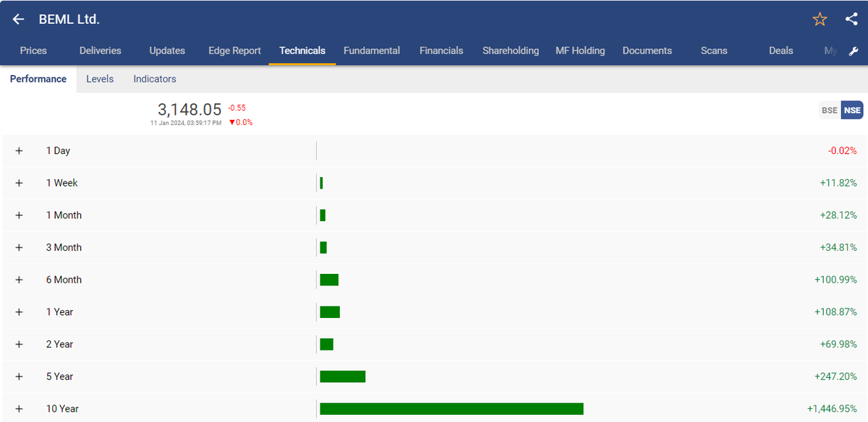Expand the 1 Day performance row
The height and width of the screenshot is (422, 868).
19,151
